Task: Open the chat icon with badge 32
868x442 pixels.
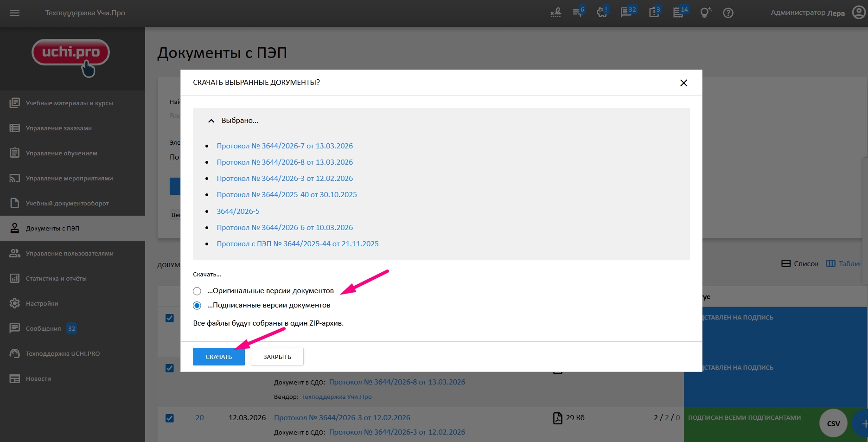Action: point(627,13)
